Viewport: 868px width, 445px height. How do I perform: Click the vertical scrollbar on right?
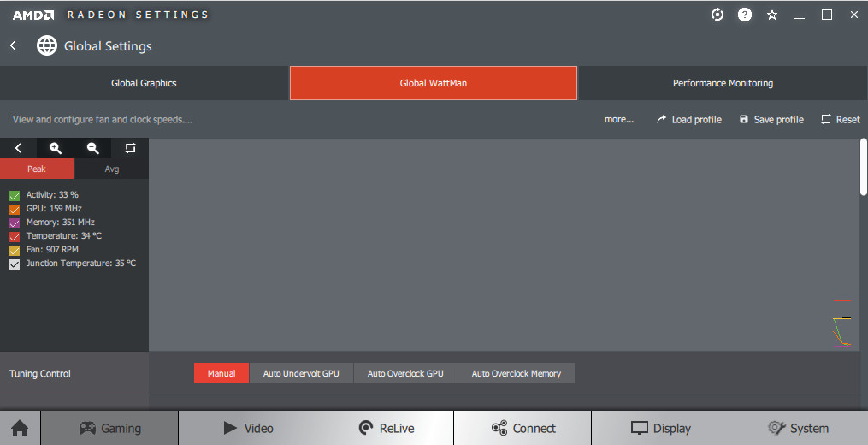pyautogui.click(x=863, y=167)
